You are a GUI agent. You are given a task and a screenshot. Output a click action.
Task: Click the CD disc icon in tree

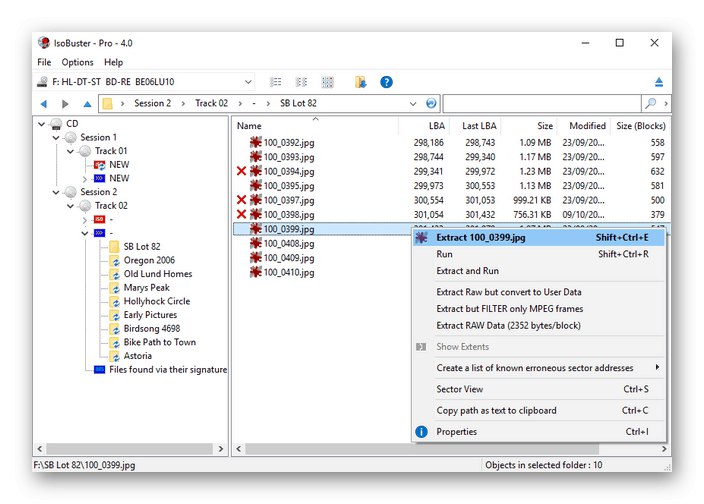(x=56, y=124)
